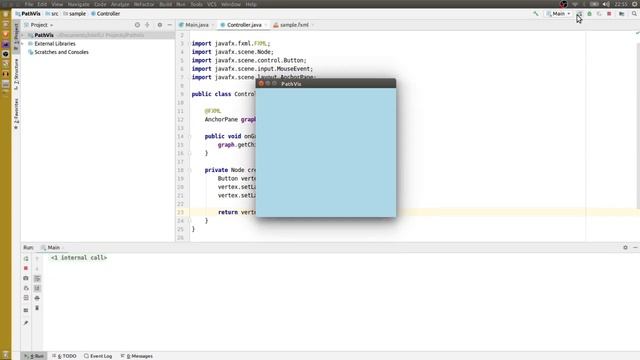Viewport: 640px width, 360px height.
Task: Toggle soft-wrap icon in the Run console
Action: click(x=37, y=278)
